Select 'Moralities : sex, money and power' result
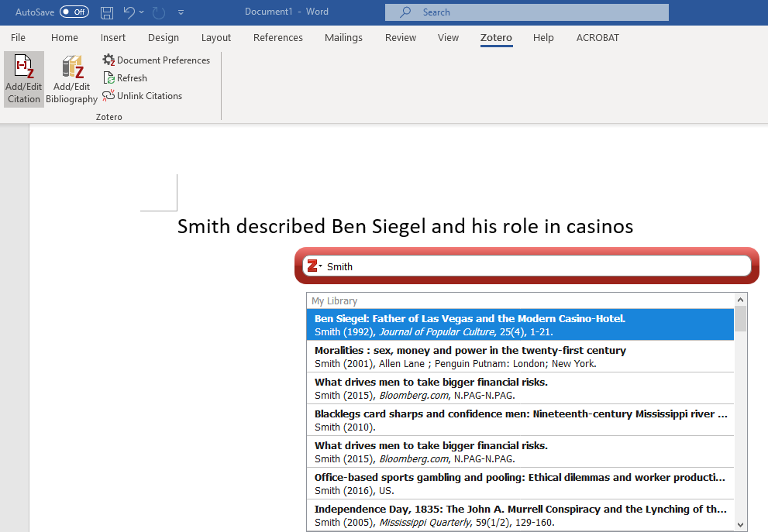 coord(520,356)
